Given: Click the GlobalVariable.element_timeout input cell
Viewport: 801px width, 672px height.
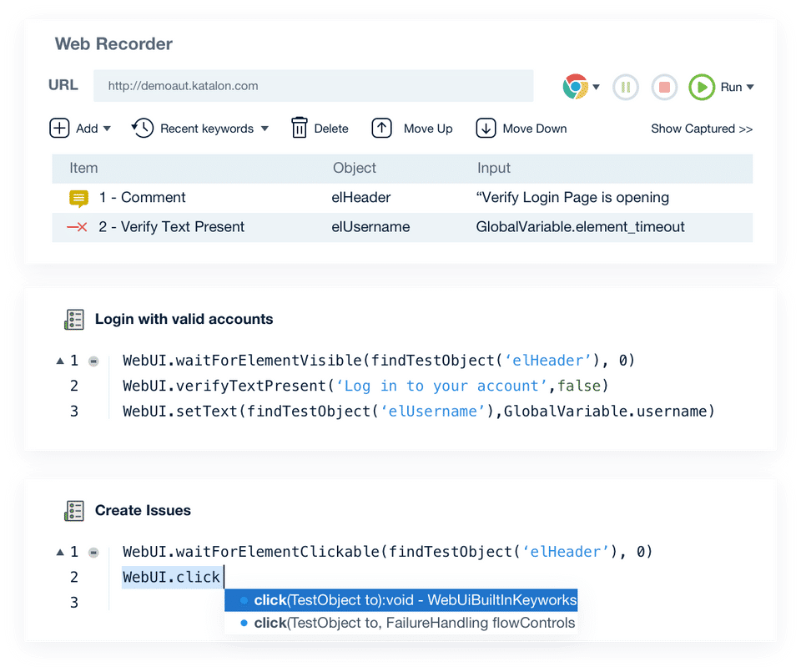Looking at the screenshot, I should pyautogui.click(x=580, y=227).
